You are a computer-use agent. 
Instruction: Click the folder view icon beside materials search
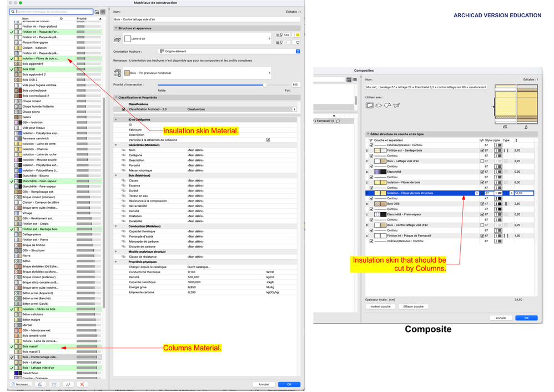[97, 12]
